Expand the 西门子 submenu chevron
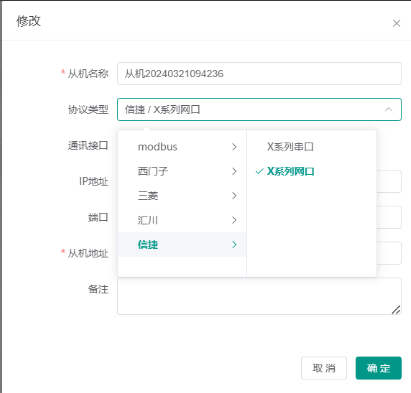This screenshot has height=393, width=411. [x=234, y=171]
